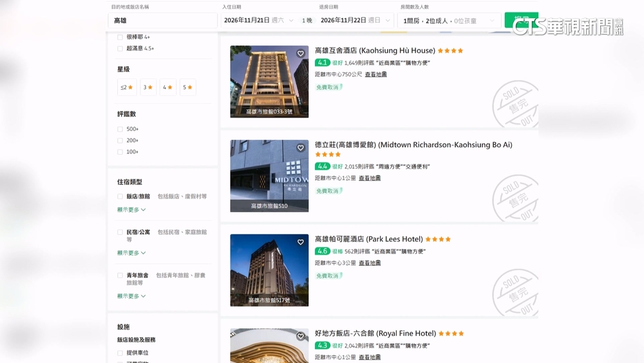Open the 德立莊 Midtown Richardson title
Viewport: 644px width, 363px height.
413,144
